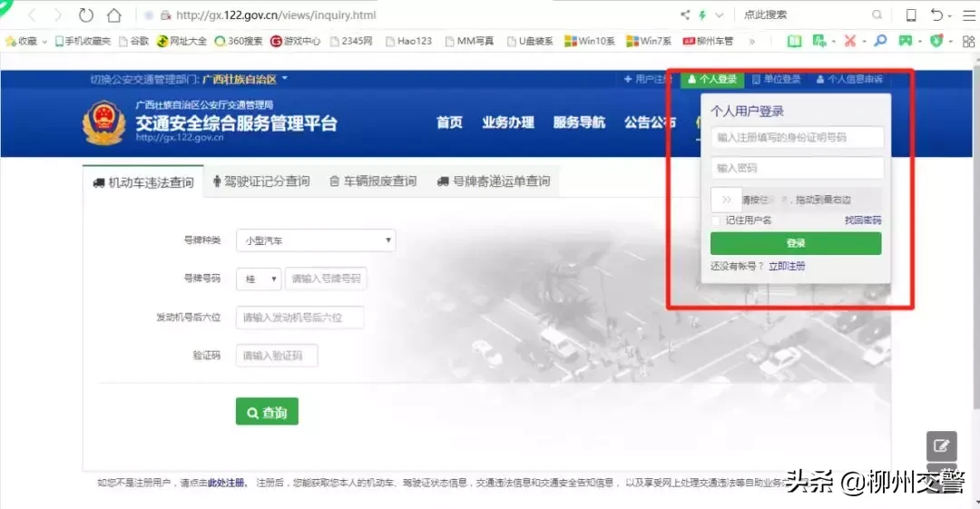Click the 验证码 input field
The width and height of the screenshot is (980, 509).
[x=277, y=356]
